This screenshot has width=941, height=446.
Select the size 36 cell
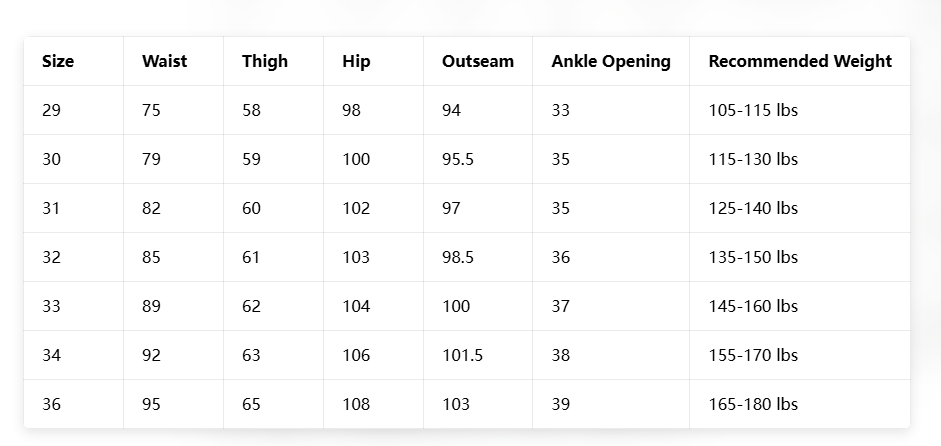click(x=52, y=404)
